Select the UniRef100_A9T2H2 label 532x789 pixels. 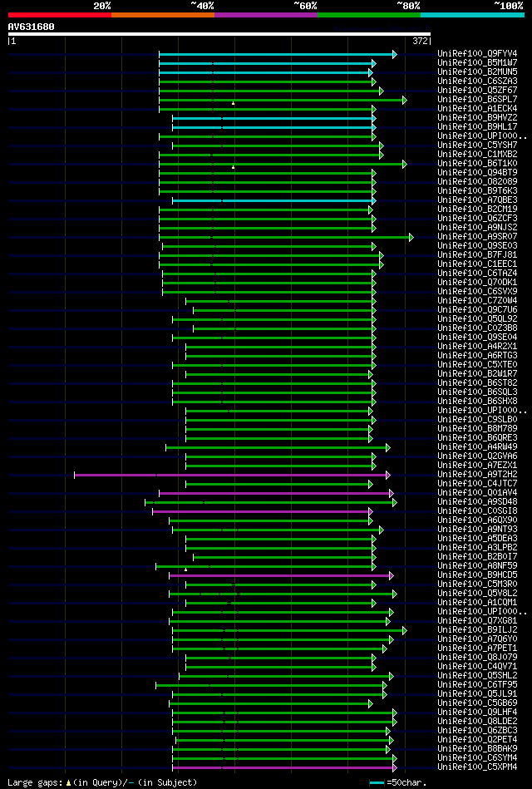(x=477, y=474)
